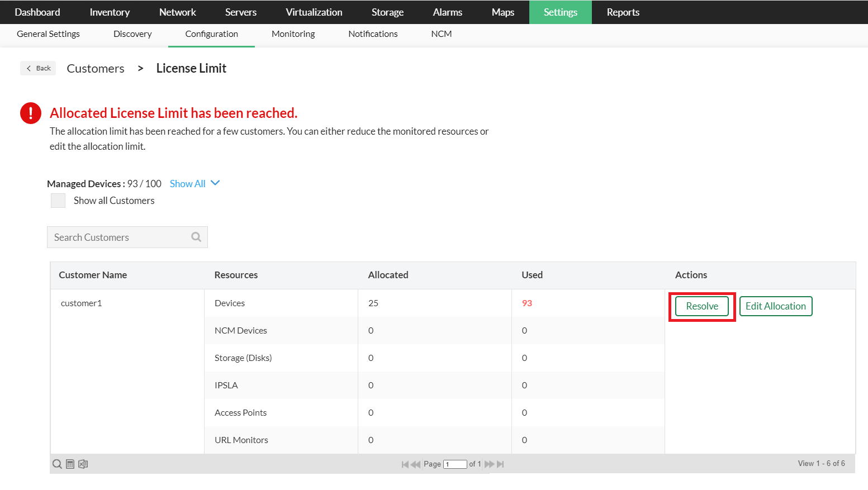Open the Maps menu

coord(503,12)
